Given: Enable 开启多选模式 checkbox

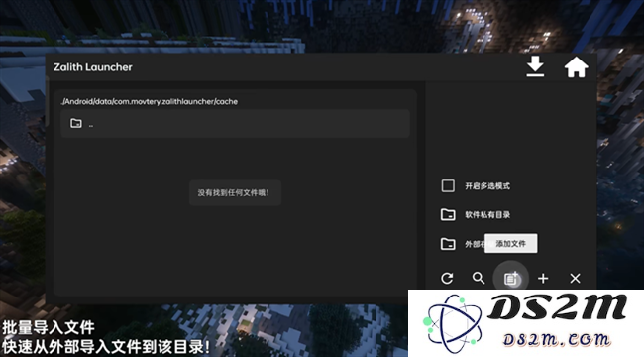Looking at the screenshot, I should click(x=448, y=185).
